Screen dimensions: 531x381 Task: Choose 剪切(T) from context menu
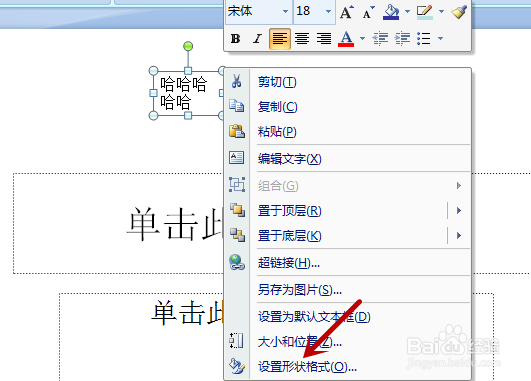[348, 82]
